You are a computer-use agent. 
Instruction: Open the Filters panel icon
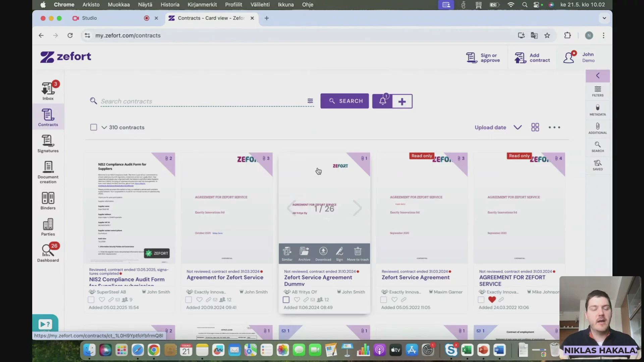598,91
